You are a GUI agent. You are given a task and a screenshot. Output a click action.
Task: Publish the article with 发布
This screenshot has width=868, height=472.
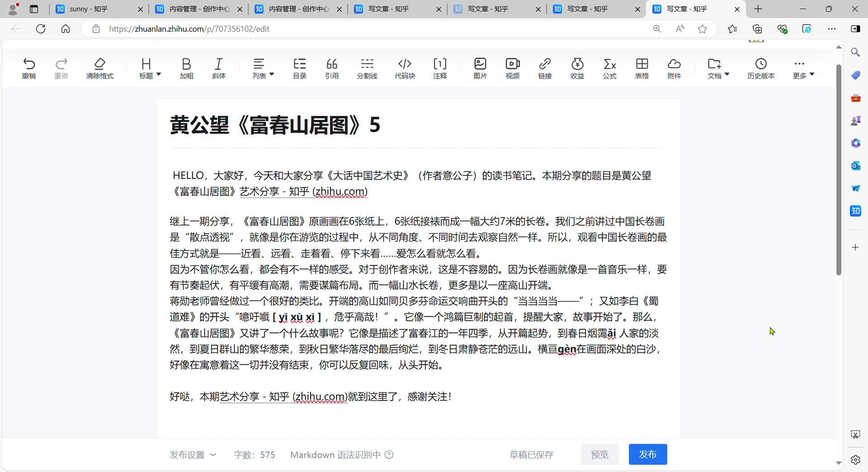pyautogui.click(x=648, y=454)
